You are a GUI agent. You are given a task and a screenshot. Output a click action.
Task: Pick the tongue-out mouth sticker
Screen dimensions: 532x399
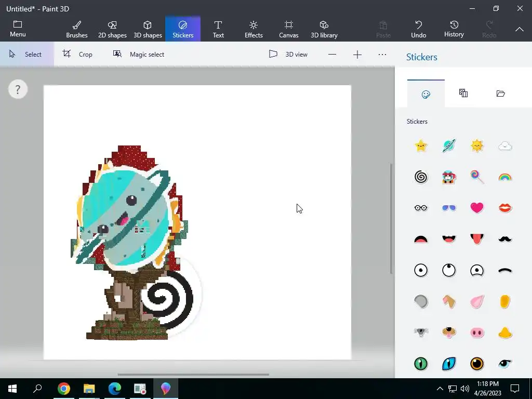click(x=477, y=239)
